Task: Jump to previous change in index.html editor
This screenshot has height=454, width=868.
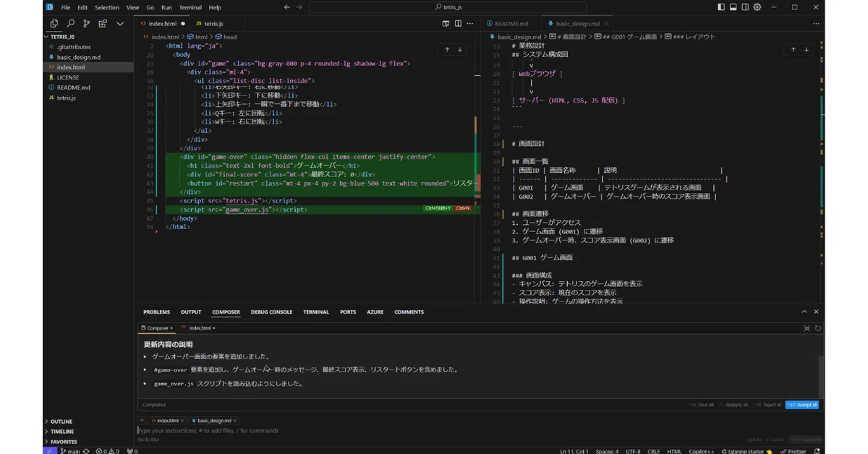Action: (x=447, y=50)
